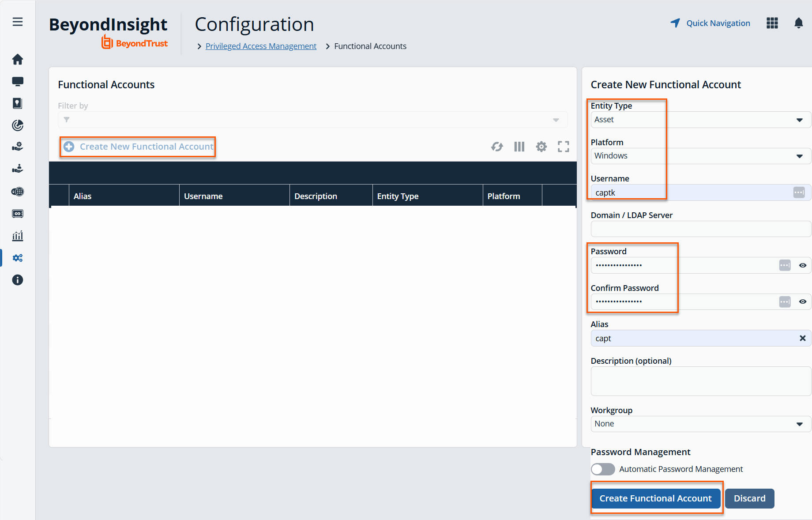Click into the Description (optional) text area
This screenshot has width=812, height=520.
coord(701,381)
